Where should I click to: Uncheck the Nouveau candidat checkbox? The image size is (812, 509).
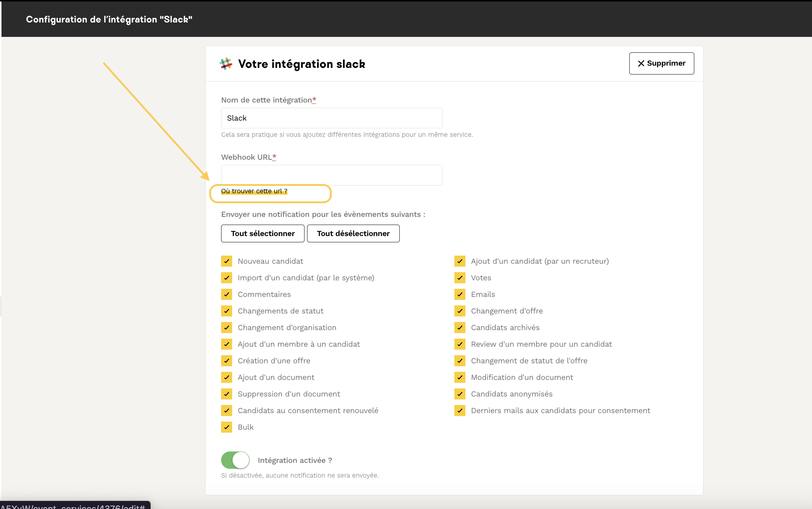click(x=227, y=261)
